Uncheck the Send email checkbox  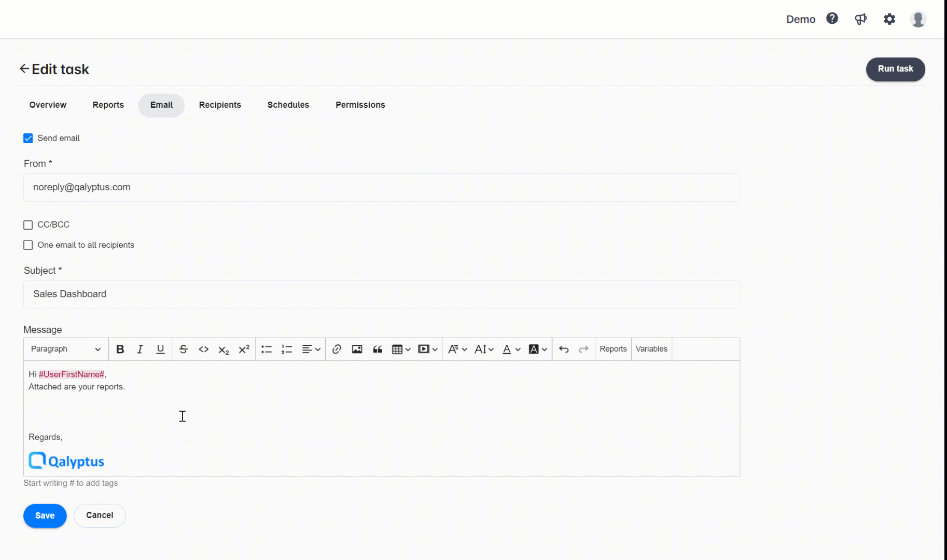[x=28, y=138]
